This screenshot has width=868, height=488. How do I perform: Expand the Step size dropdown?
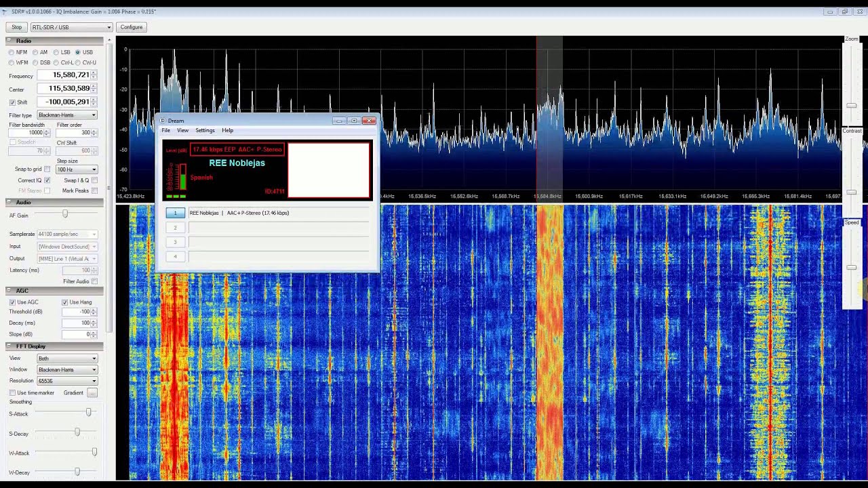click(x=77, y=169)
